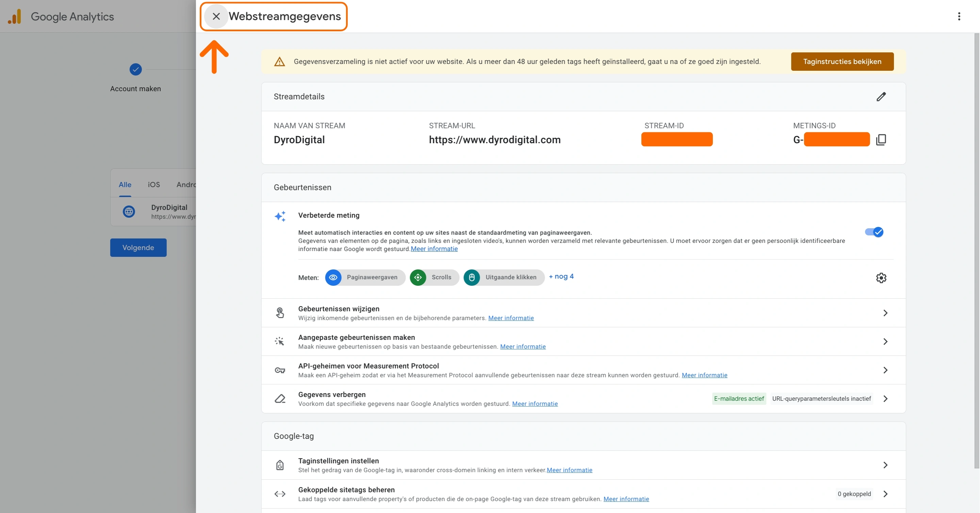
Task: Open enhanced measurement settings gear
Action: (x=881, y=278)
